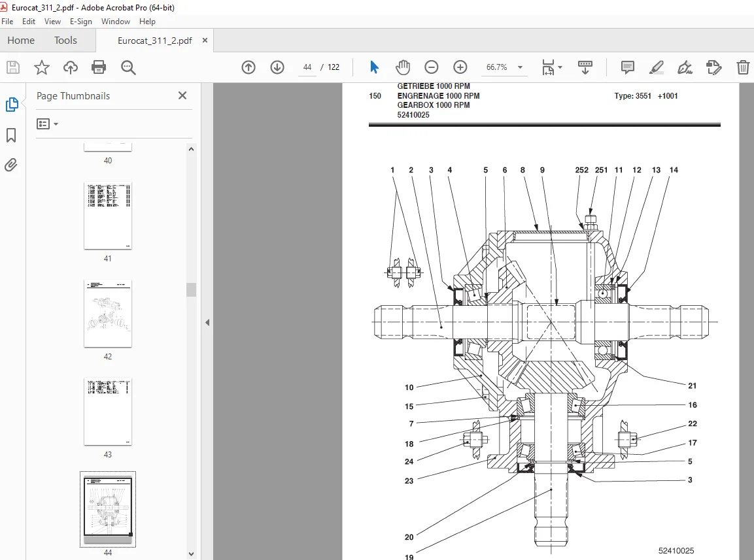The height and width of the screenshot is (560, 754).
Task: Collapse the navigation pane arrow
Action: tap(207, 323)
